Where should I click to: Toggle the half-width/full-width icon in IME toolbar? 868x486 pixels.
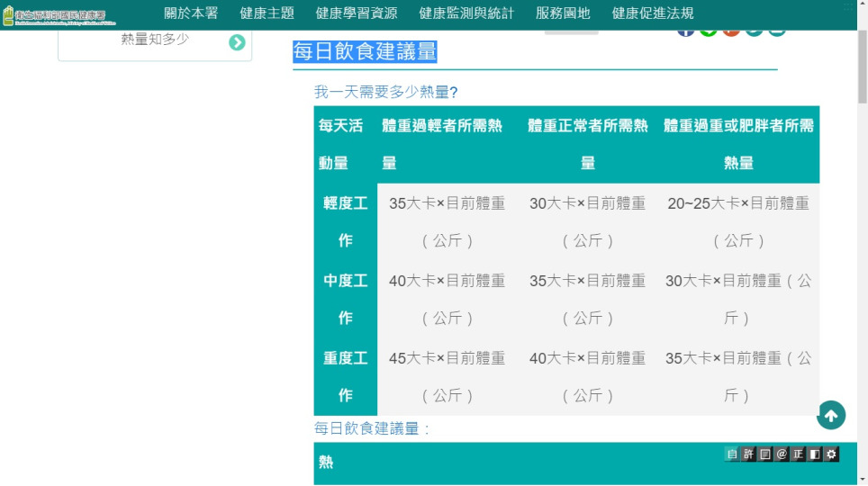pos(814,454)
